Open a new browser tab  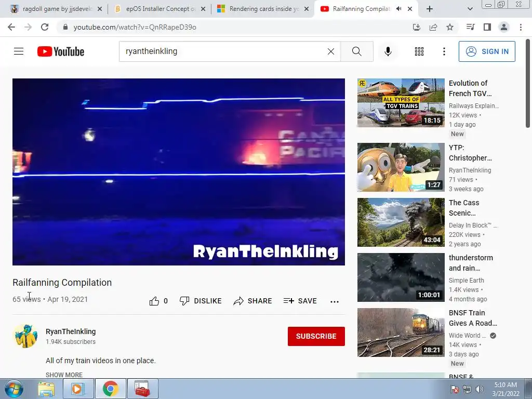click(x=430, y=9)
